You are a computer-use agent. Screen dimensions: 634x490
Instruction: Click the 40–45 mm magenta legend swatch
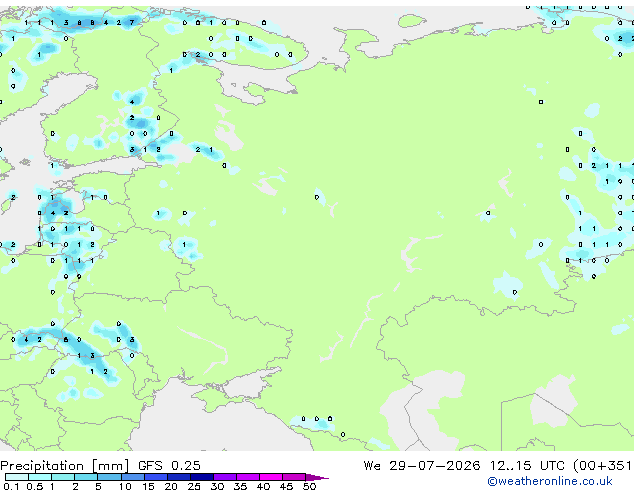pos(271,477)
